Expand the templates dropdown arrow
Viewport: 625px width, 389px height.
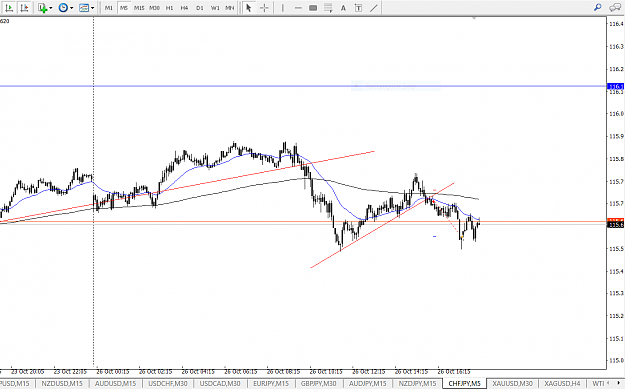[x=92, y=8]
